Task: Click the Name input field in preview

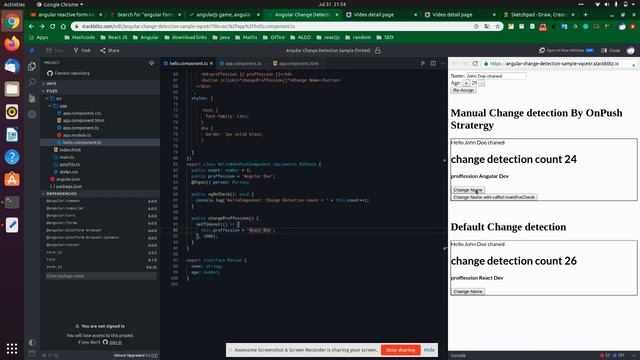Action: click(x=496, y=76)
